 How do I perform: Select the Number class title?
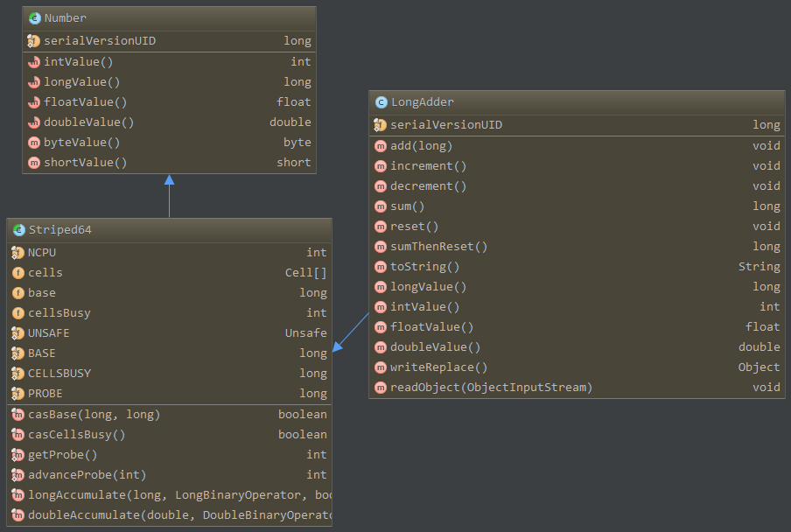[x=66, y=18]
